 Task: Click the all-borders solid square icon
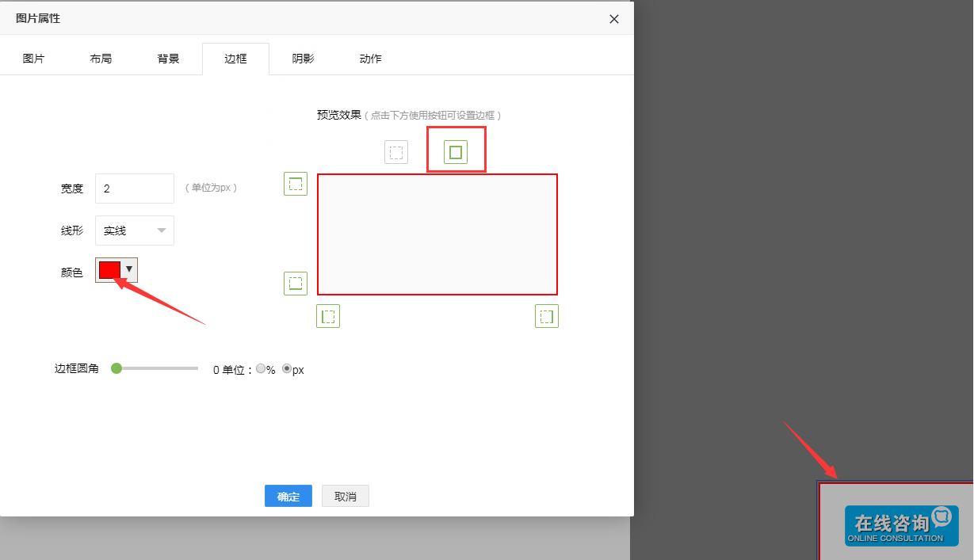[456, 152]
